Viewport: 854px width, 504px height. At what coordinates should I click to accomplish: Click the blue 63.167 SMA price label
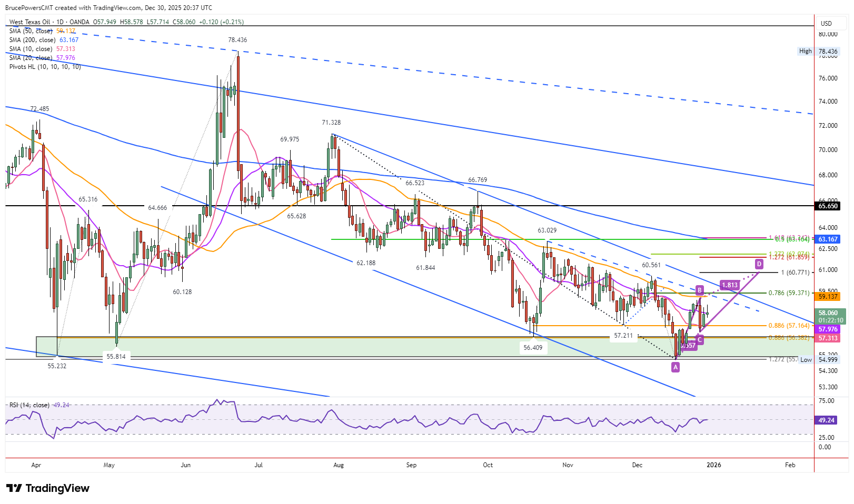click(828, 239)
